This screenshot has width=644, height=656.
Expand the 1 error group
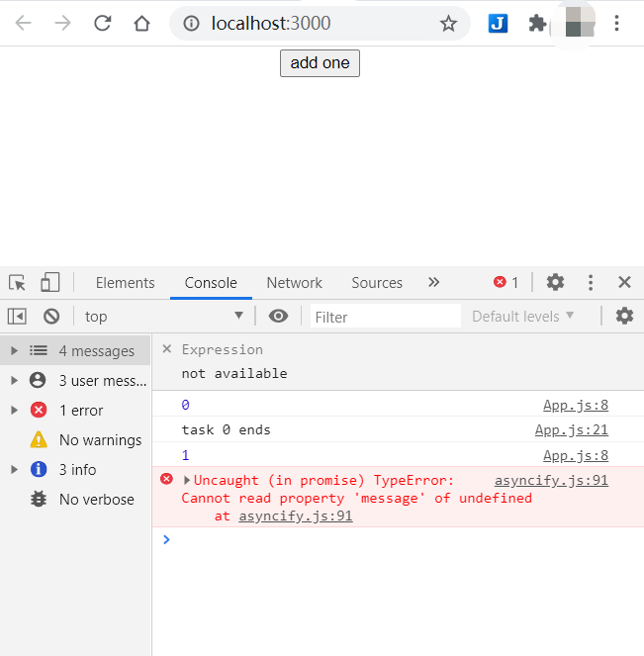click(14, 410)
